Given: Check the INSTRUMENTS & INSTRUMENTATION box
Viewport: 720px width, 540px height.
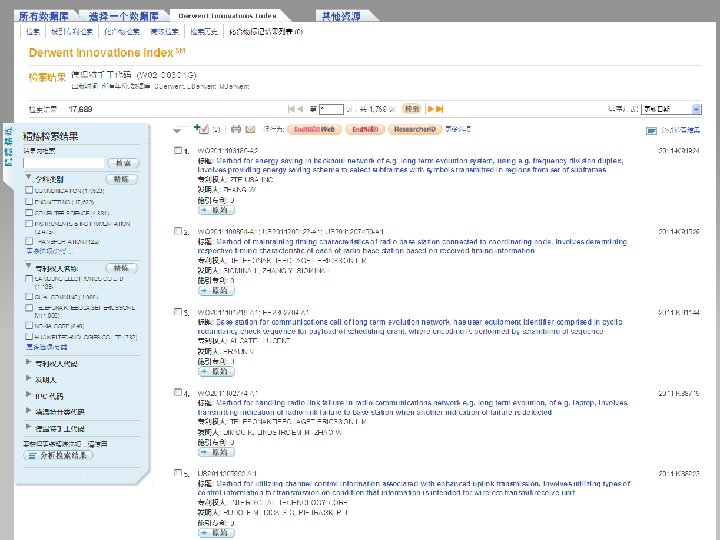Looking at the screenshot, I should [x=29, y=223].
